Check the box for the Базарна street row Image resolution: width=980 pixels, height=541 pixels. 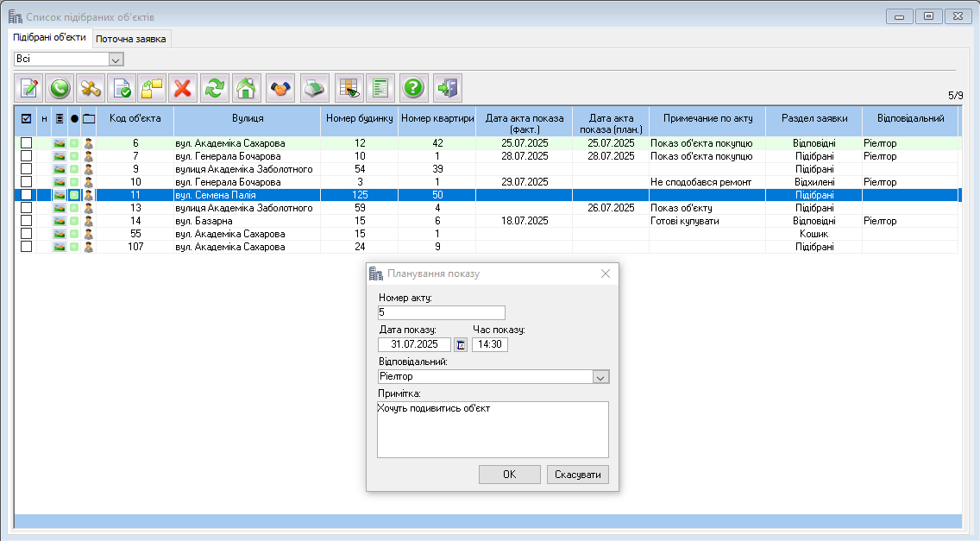coord(26,221)
